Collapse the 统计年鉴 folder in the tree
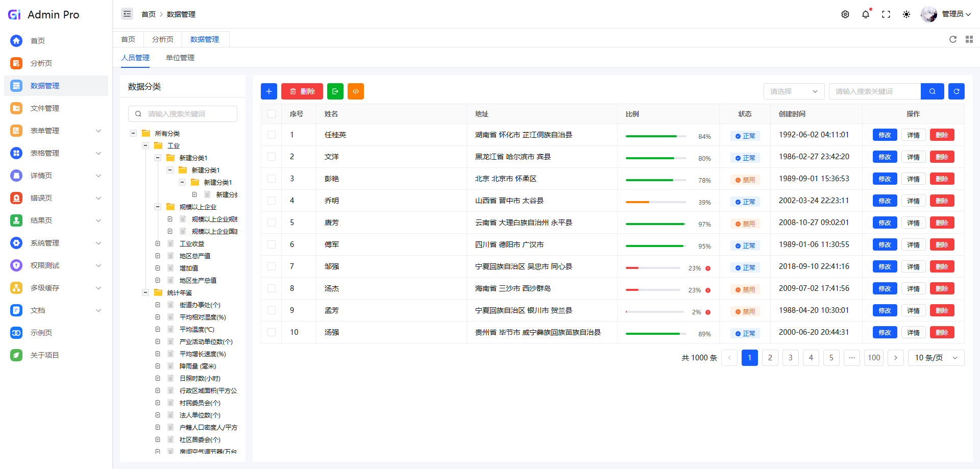 145,292
